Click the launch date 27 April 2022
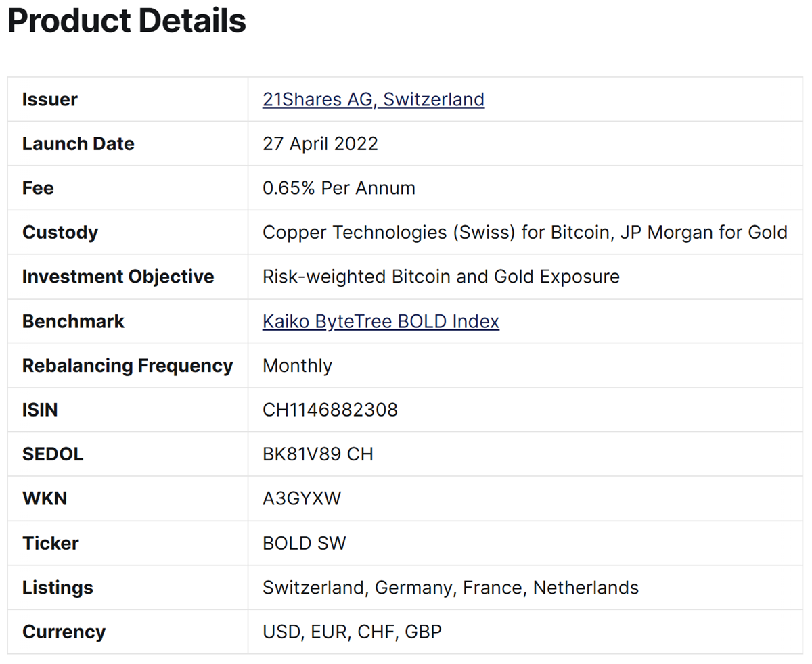Screen dimensions: 812x664 pyautogui.click(x=320, y=144)
